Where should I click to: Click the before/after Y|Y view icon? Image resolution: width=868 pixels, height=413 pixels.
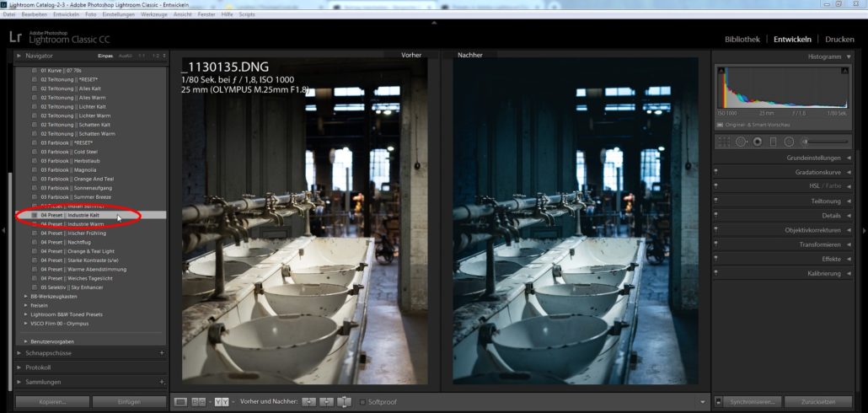pyautogui.click(x=222, y=402)
